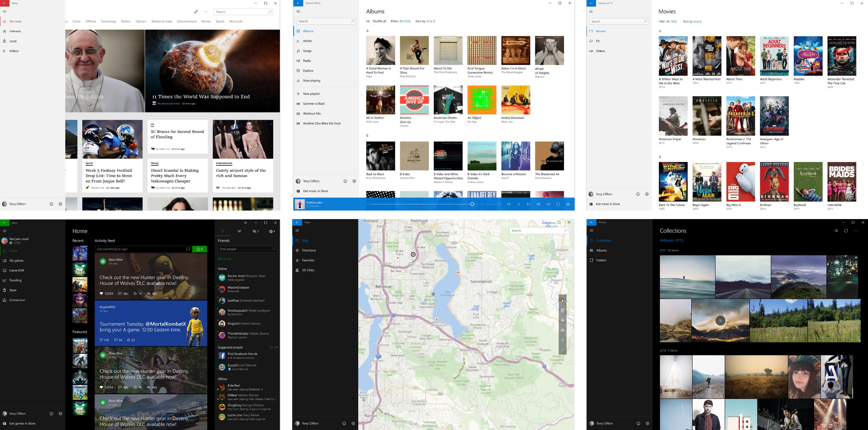Open Movies & TV Sort by A to Z dropdown
This screenshot has height=430, width=868.
692,21
